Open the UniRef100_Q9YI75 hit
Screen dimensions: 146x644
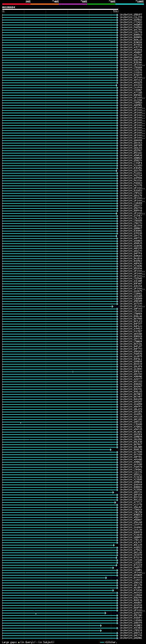point(131,339)
